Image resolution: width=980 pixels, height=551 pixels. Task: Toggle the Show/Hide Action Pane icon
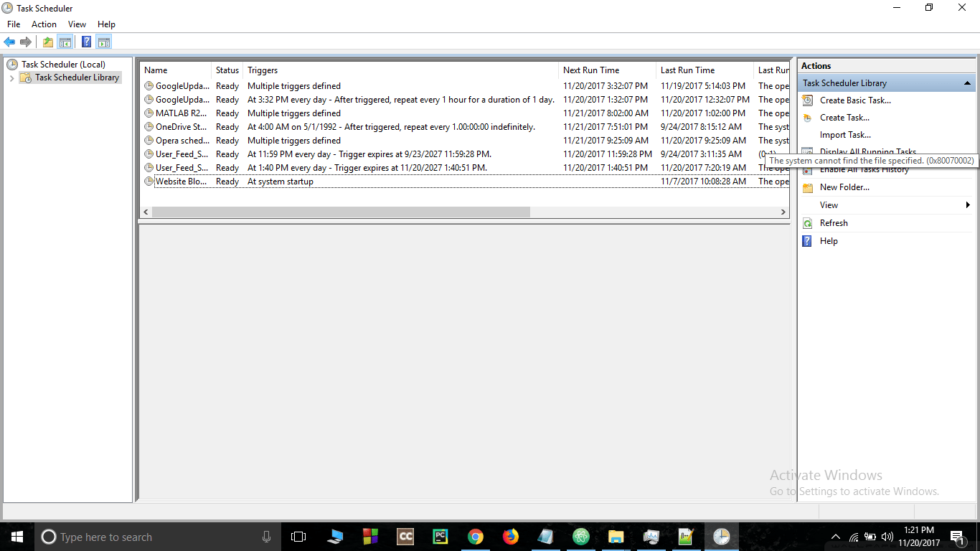103,42
